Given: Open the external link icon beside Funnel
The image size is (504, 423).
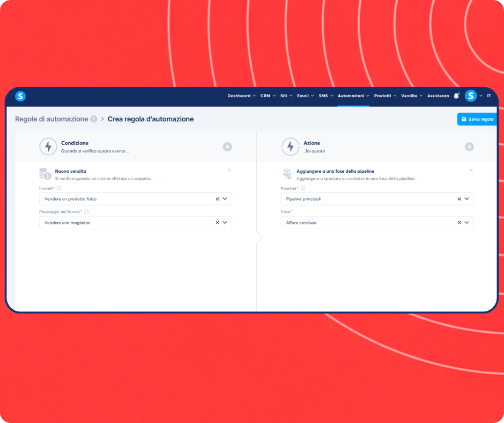Looking at the screenshot, I should [x=59, y=188].
